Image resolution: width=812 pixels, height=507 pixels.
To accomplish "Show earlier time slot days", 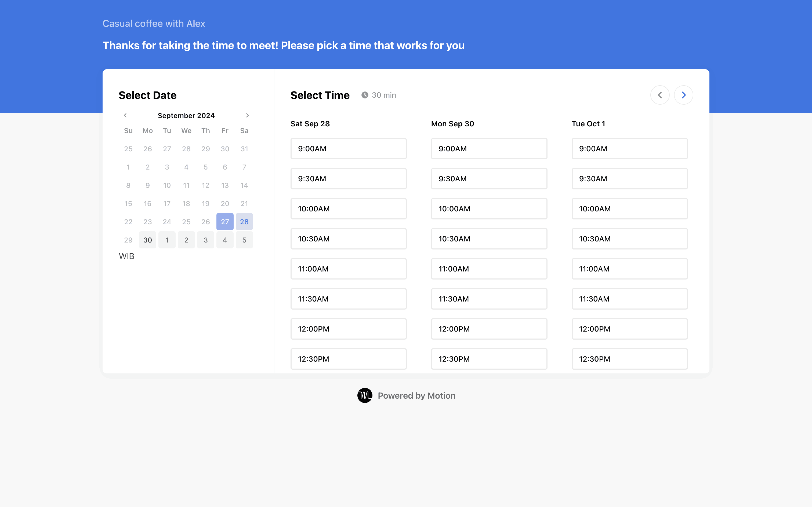I will (660, 95).
